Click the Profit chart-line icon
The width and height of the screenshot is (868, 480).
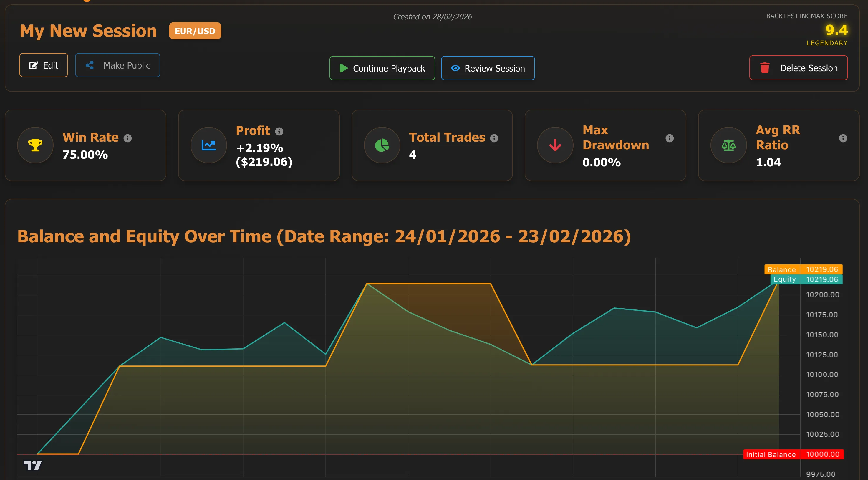pyautogui.click(x=208, y=145)
